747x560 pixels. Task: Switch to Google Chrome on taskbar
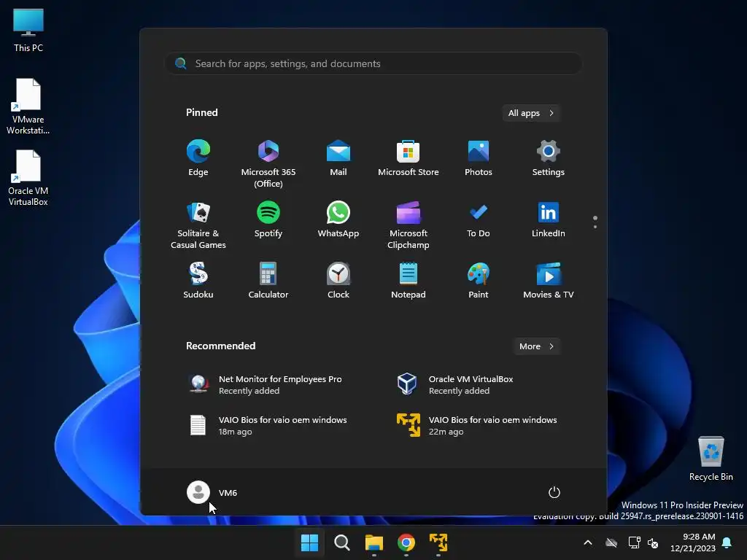click(406, 542)
